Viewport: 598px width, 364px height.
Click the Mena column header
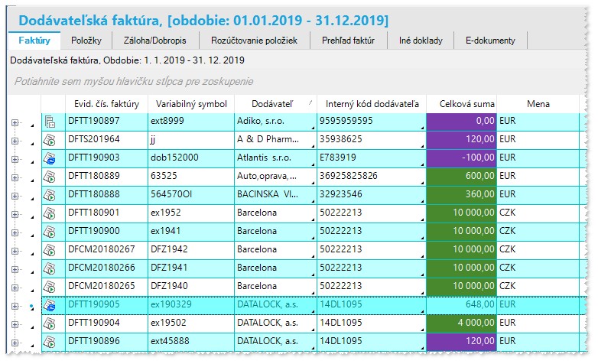tap(538, 104)
